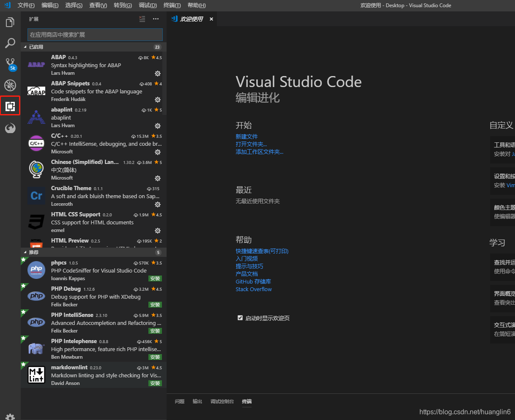Click the filter icon in Extensions panel header
This screenshot has height=420, width=515.
coord(142,19)
